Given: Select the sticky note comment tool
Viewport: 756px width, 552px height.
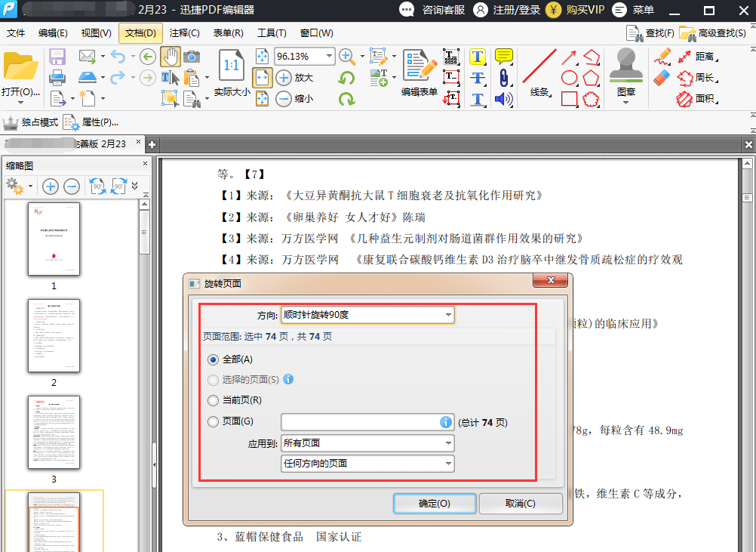Looking at the screenshot, I should [x=504, y=57].
